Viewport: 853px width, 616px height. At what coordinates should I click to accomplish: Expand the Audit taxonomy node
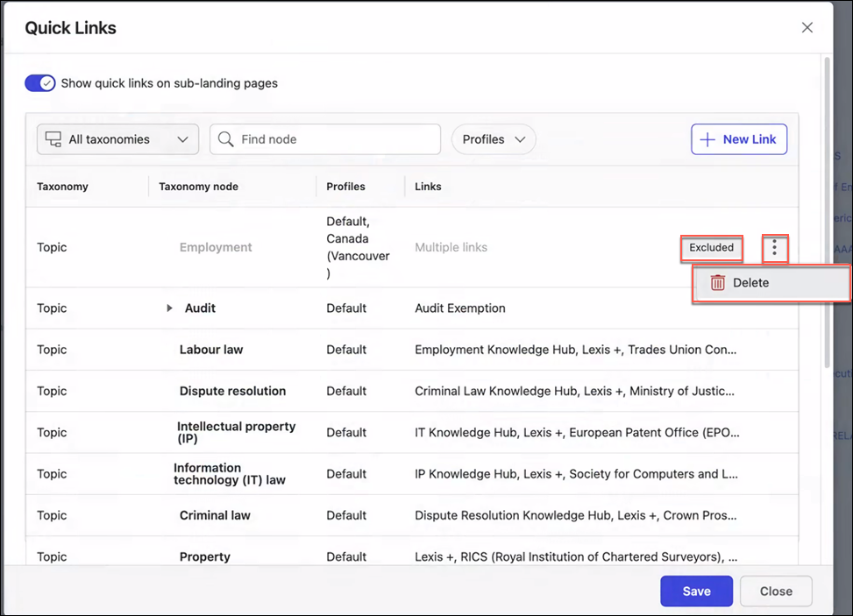point(169,308)
